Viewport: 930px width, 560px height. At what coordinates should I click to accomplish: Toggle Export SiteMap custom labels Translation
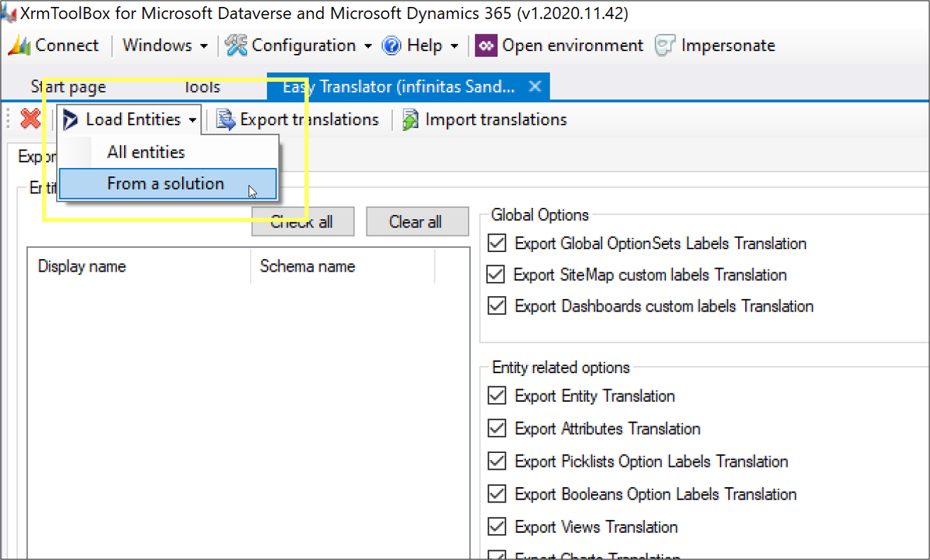click(495, 274)
